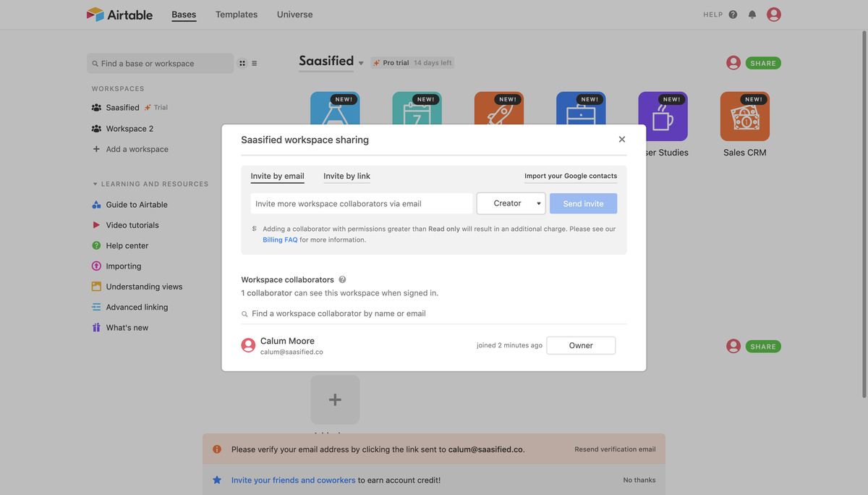Open the Billing FAQ link

(280, 240)
